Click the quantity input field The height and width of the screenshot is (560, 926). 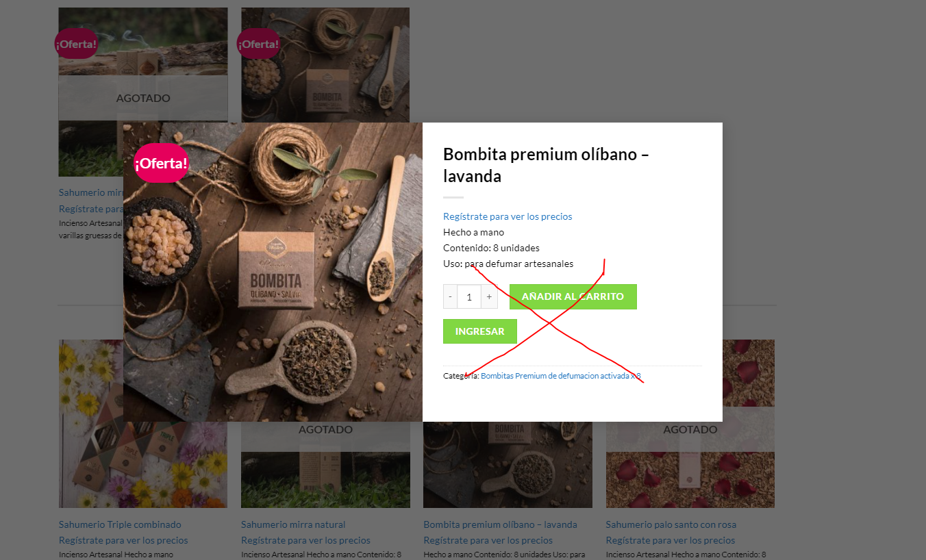tap(469, 296)
